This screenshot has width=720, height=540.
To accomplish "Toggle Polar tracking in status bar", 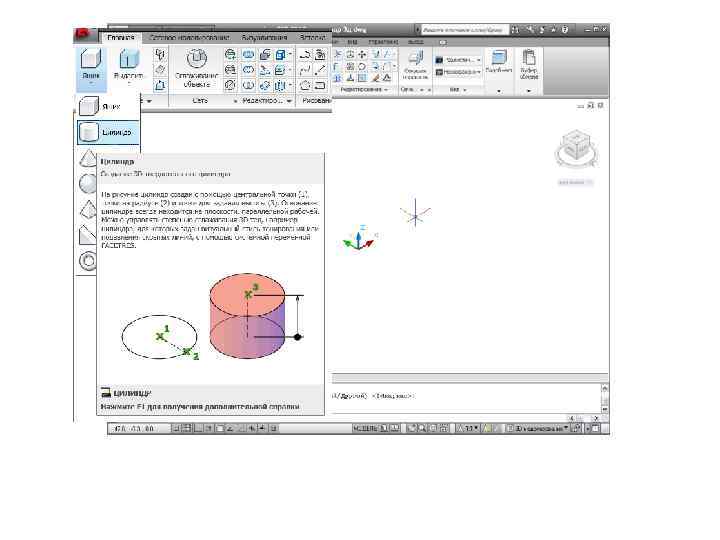I will tap(209, 428).
